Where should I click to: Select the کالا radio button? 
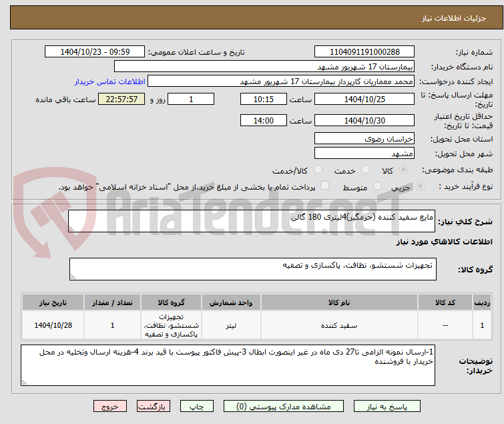point(403,170)
